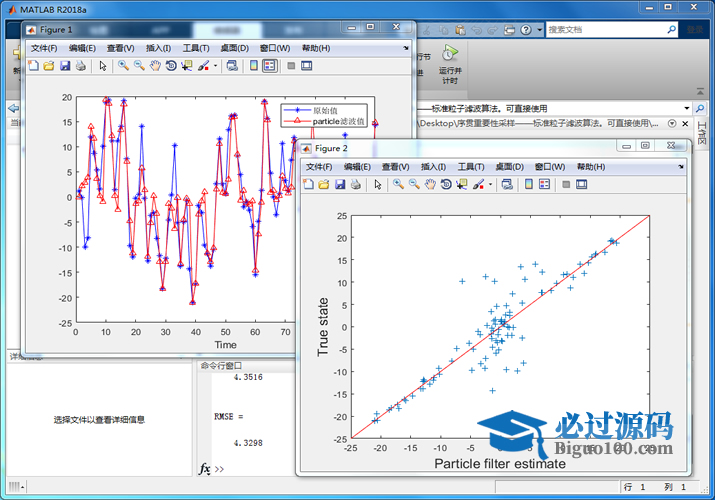Open a file from Figure 2 toolbar
The height and width of the screenshot is (500, 715).
[324, 184]
